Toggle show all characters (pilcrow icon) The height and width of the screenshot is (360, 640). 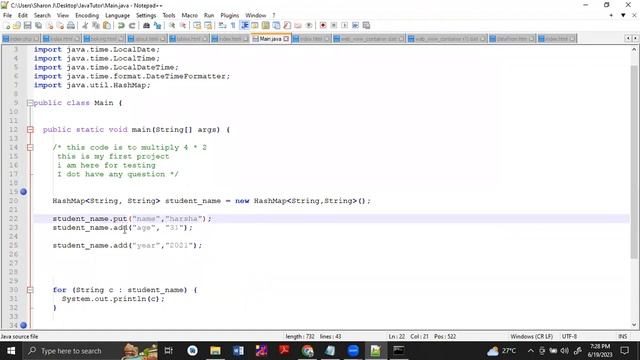[x=233, y=26]
